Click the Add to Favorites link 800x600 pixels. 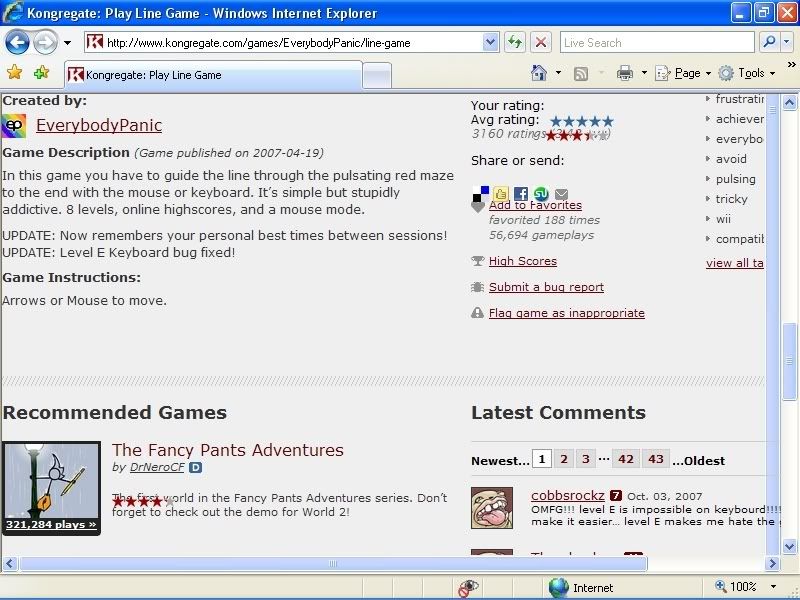click(x=535, y=205)
